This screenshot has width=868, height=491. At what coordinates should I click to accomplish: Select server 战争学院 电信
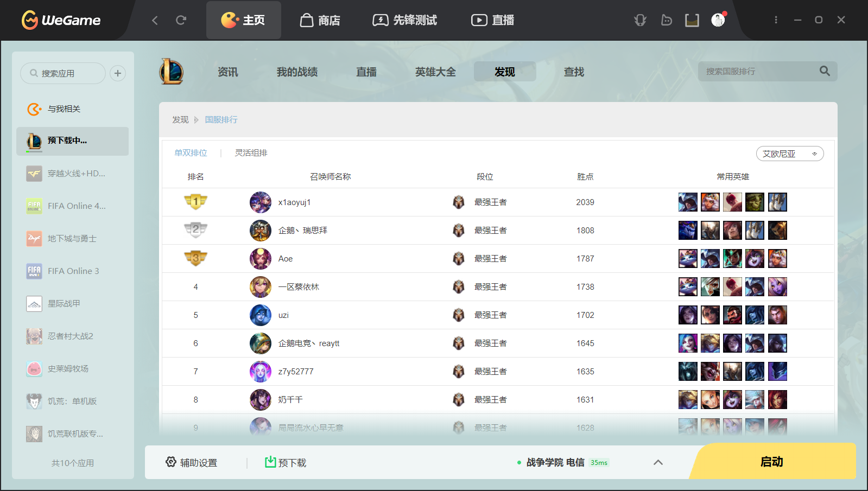point(555,462)
